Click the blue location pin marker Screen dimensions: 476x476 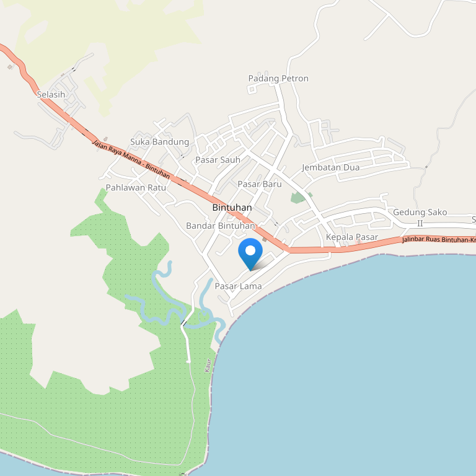coord(250,254)
